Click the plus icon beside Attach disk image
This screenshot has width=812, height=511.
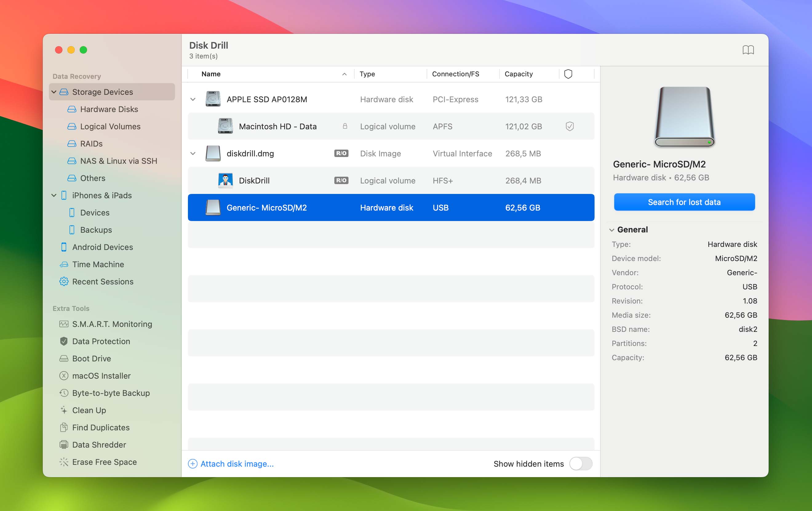(193, 463)
